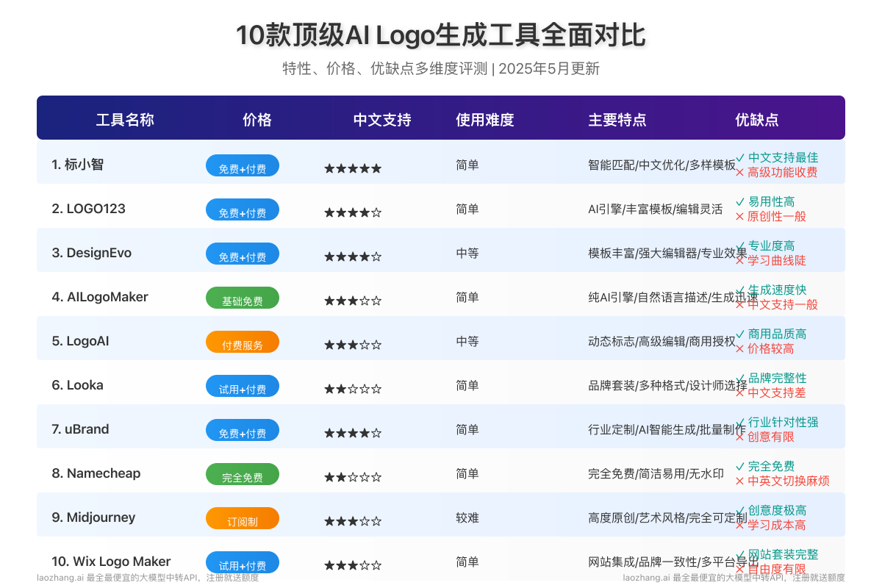Click the star rating in uBrand row

(x=353, y=433)
